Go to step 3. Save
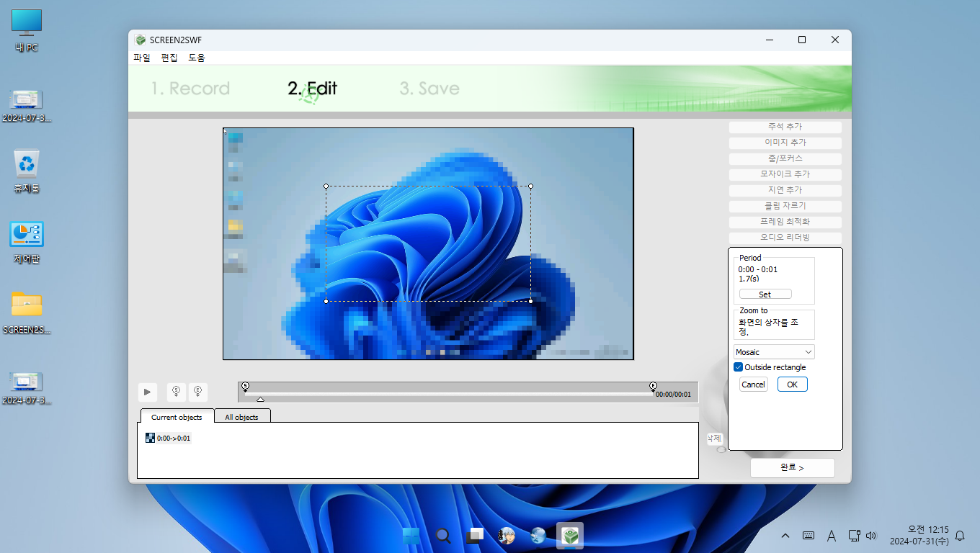The image size is (980, 553). (x=429, y=89)
